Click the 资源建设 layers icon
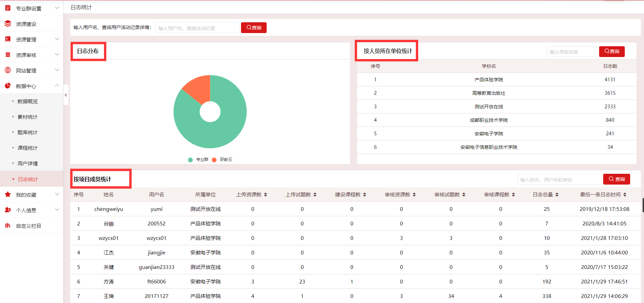 tap(8, 23)
